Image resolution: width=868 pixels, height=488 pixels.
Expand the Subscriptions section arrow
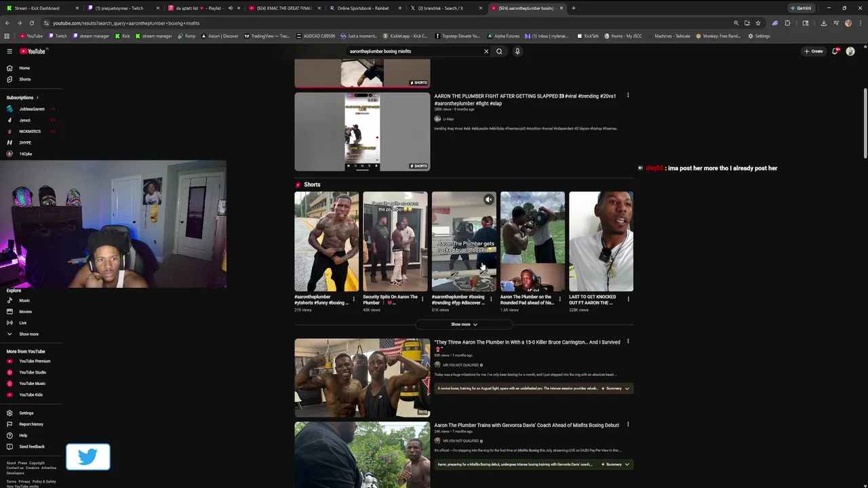point(37,98)
